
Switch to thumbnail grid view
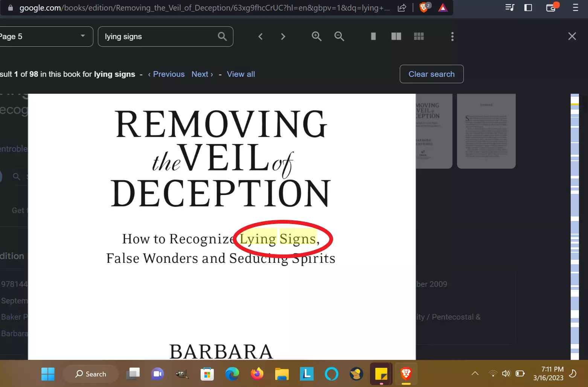click(419, 37)
